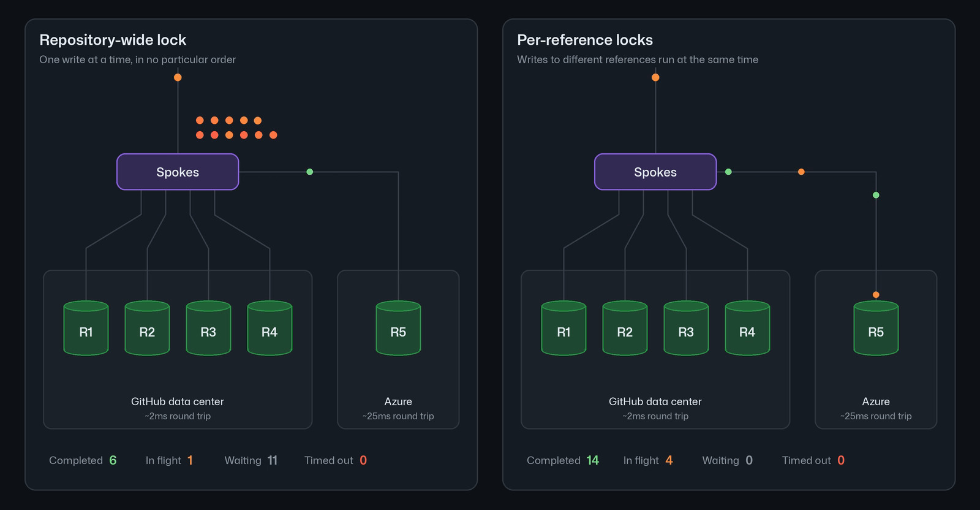Click the Spokes node in the Repository-wide lock panel
Screen dimensions: 980x510
[178, 172]
